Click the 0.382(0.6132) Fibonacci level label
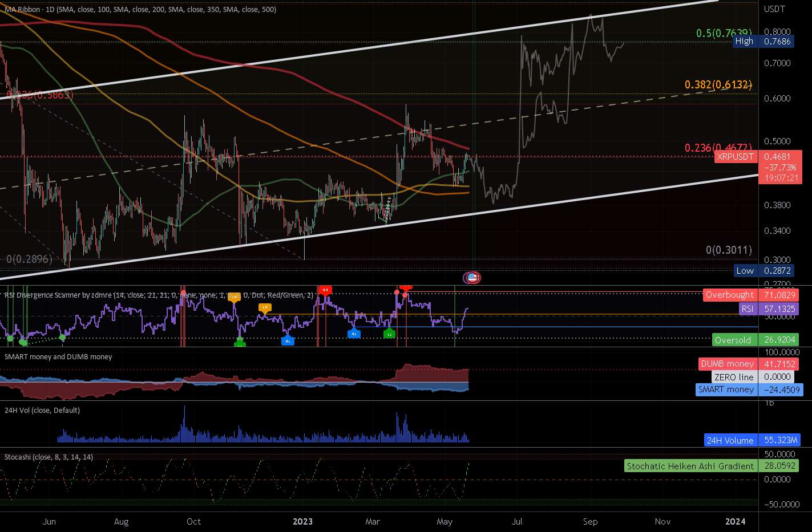The height and width of the screenshot is (532, 812). point(718,84)
